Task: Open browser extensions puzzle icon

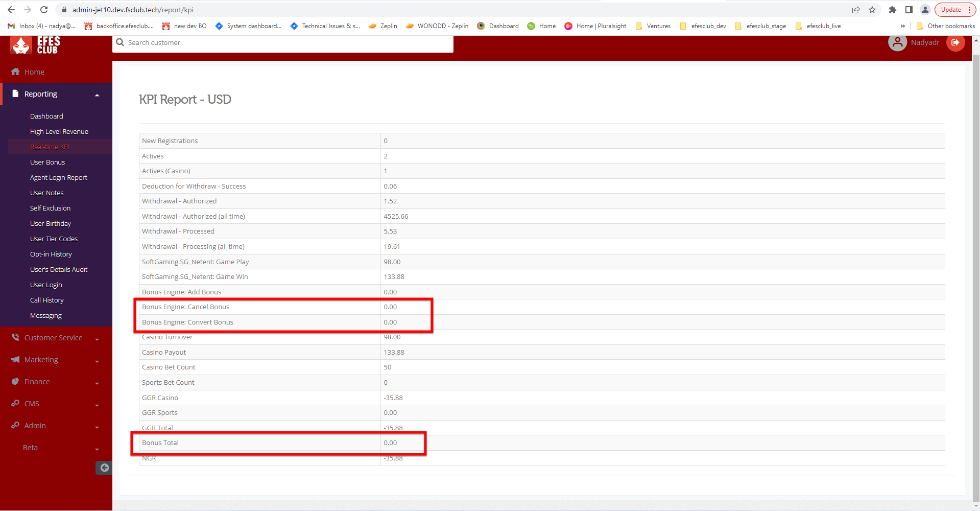Action: [893, 10]
